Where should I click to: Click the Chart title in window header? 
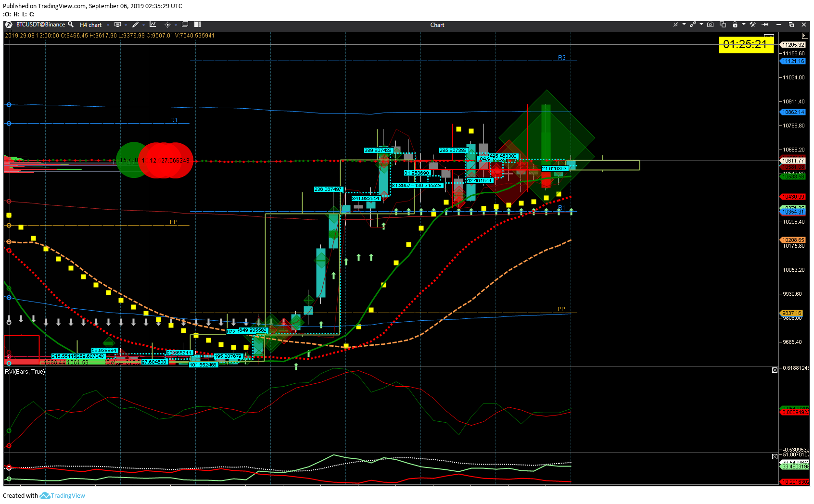tap(437, 25)
